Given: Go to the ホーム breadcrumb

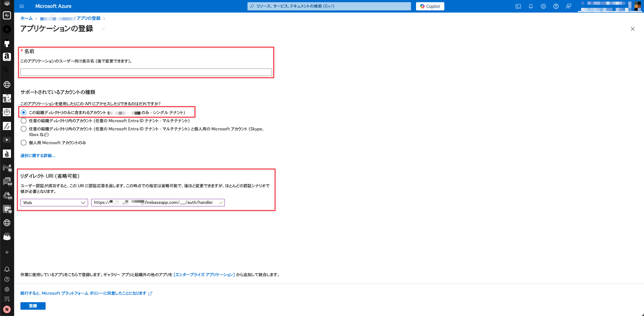Looking at the screenshot, I should [x=26, y=18].
